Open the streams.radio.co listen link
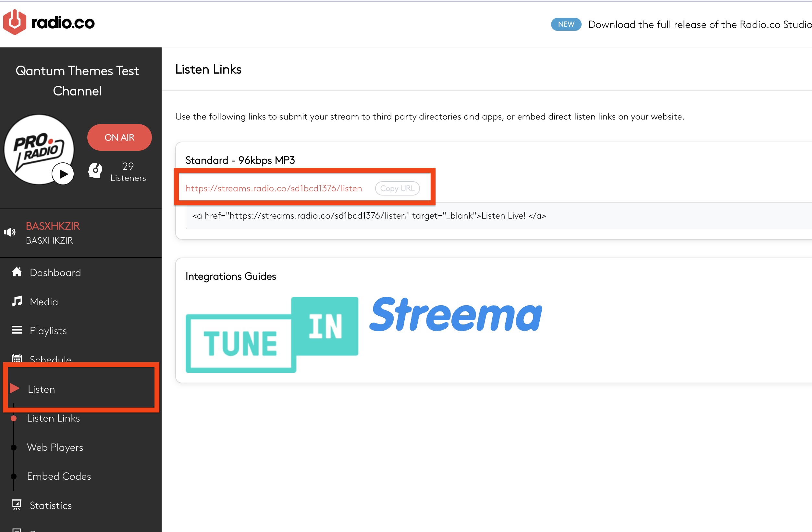The width and height of the screenshot is (812, 532). pos(274,188)
